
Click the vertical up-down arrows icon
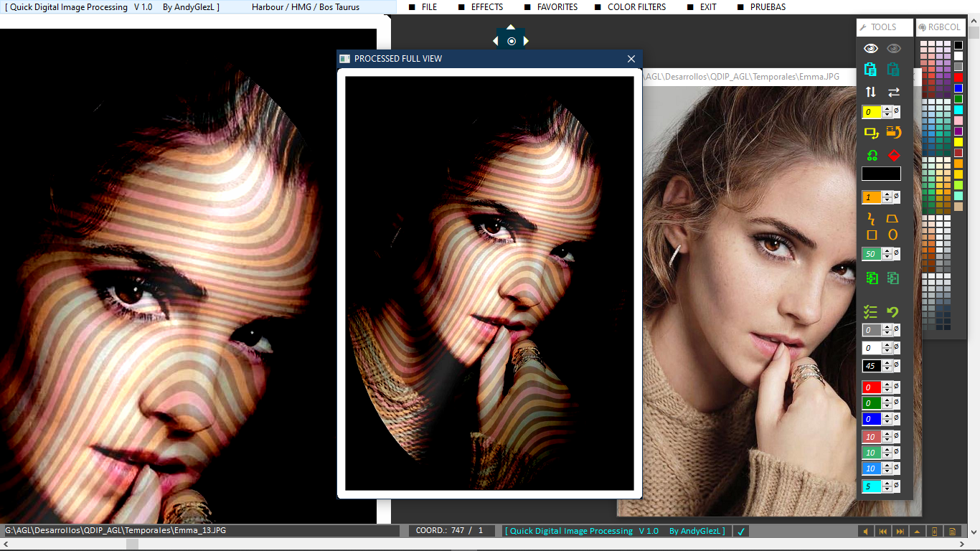(x=871, y=92)
